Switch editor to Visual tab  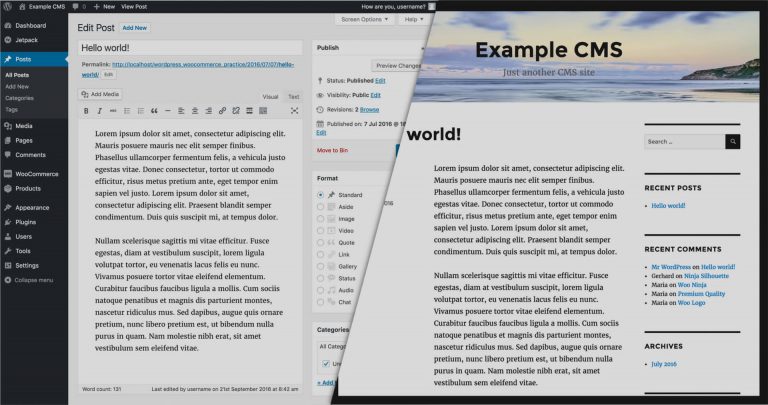pos(270,97)
